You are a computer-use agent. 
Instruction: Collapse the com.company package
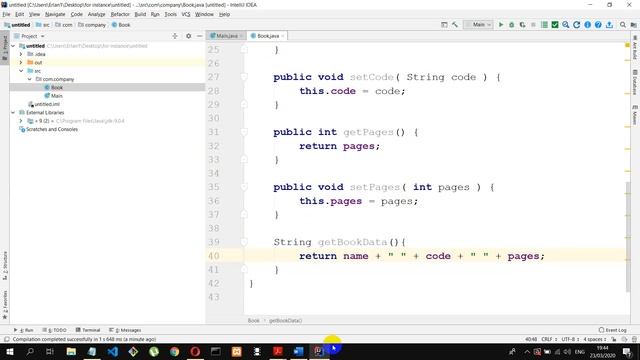pos(29,79)
